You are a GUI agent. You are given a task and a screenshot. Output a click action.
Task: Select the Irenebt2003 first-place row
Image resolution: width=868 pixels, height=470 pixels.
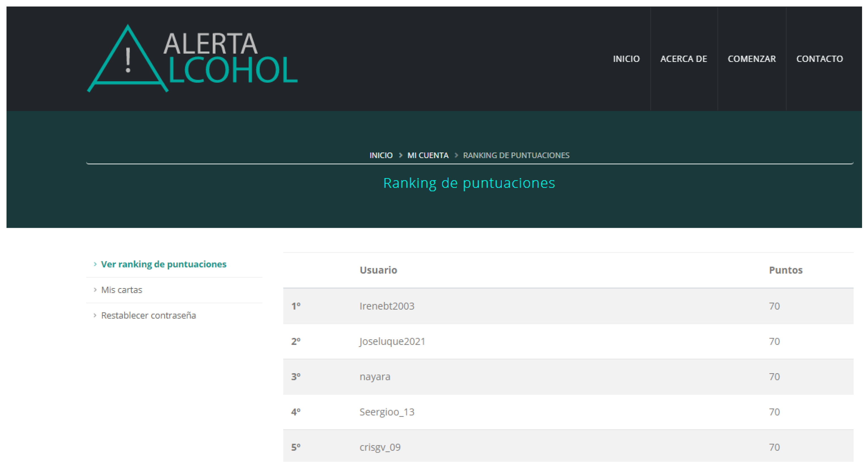(x=387, y=306)
